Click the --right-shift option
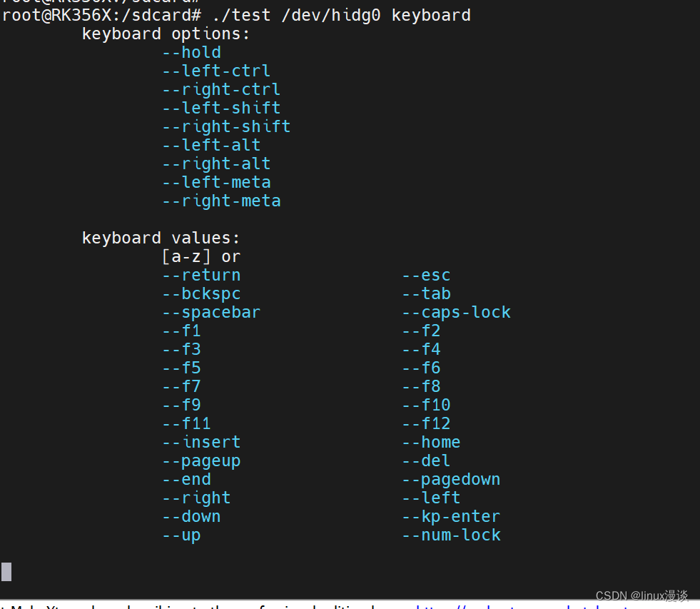The height and width of the screenshot is (609, 700). pyautogui.click(x=226, y=126)
